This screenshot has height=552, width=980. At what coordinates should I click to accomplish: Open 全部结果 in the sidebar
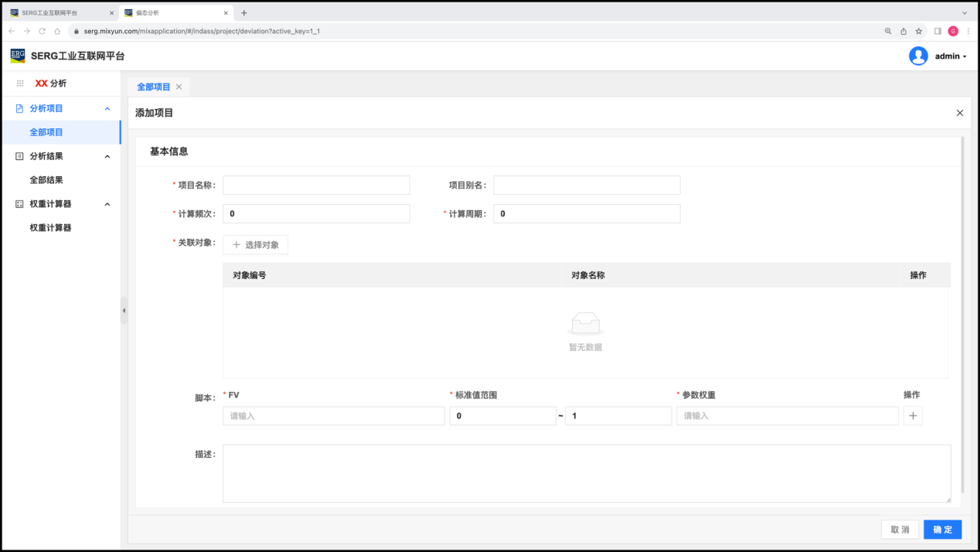pos(46,180)
